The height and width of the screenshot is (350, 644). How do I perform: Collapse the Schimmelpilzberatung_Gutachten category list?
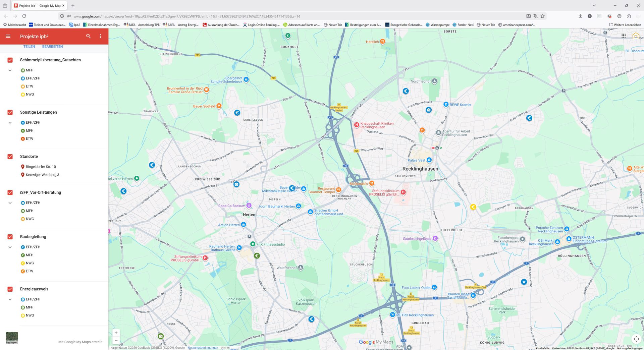(x=10, y=70)
